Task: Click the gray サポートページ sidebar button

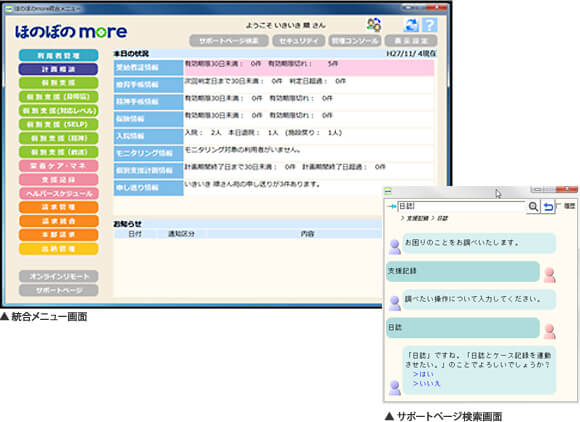Action: [x=58, y=290]
